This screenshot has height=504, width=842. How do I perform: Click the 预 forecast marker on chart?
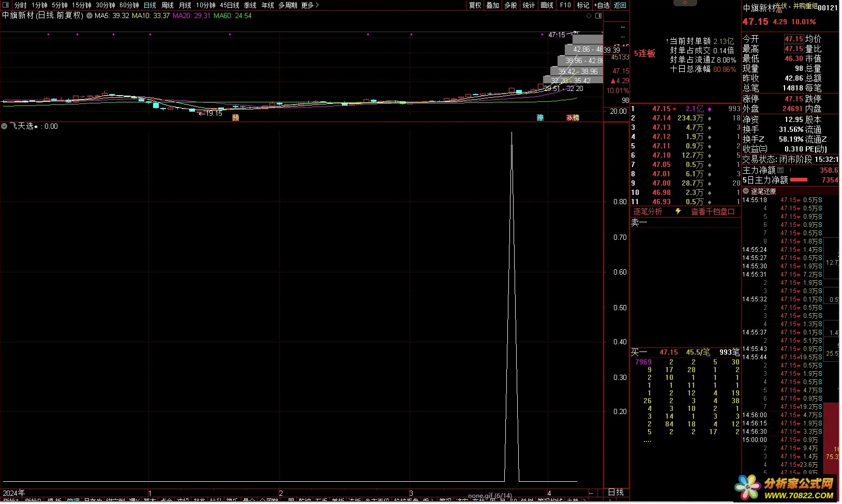click(x=235, y=117)
